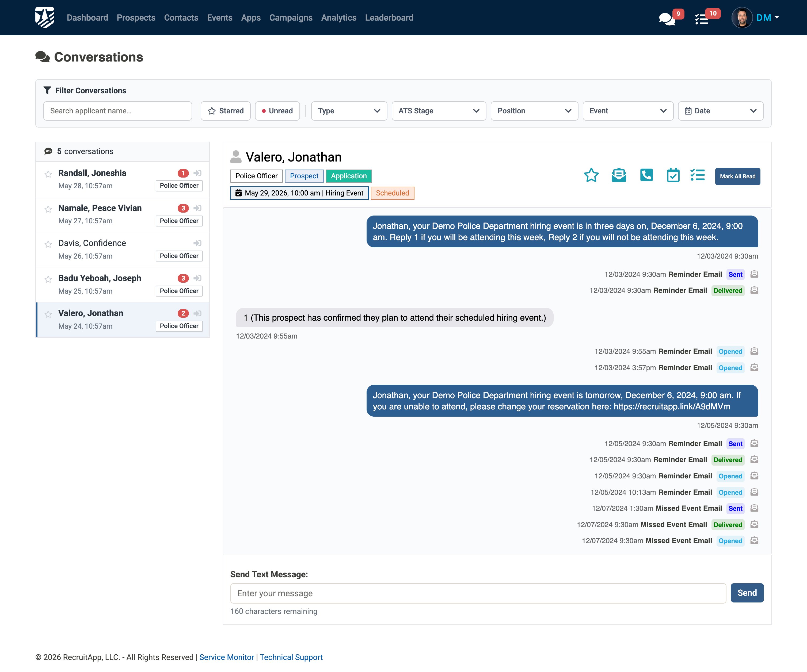Open the Campaigns nav item

point(291,18)
